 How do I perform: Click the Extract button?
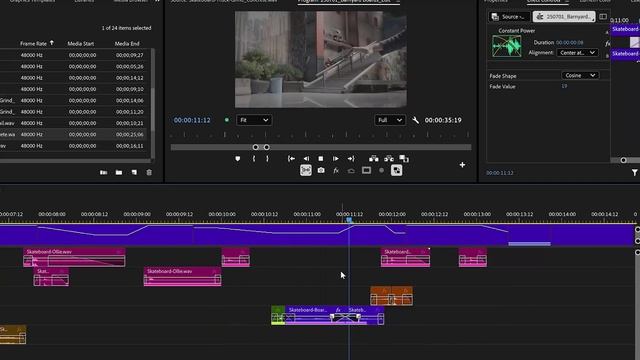(389, 159)
